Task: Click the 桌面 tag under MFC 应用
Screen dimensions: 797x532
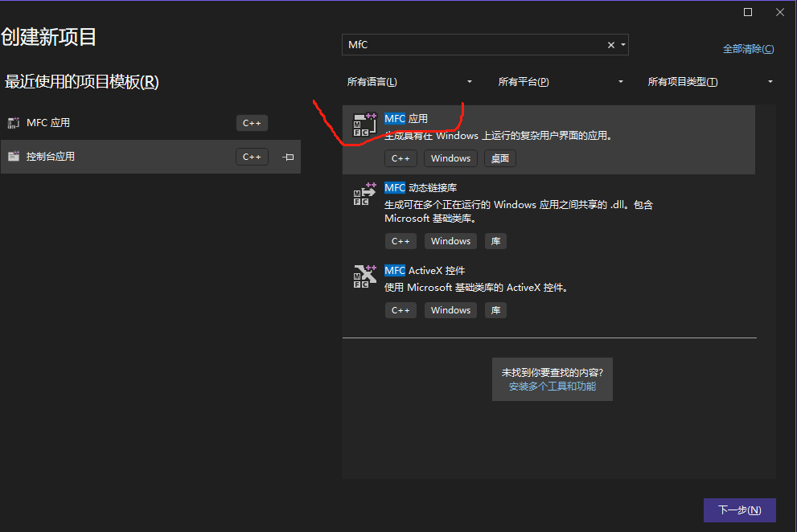Action: tap(499, 158)
